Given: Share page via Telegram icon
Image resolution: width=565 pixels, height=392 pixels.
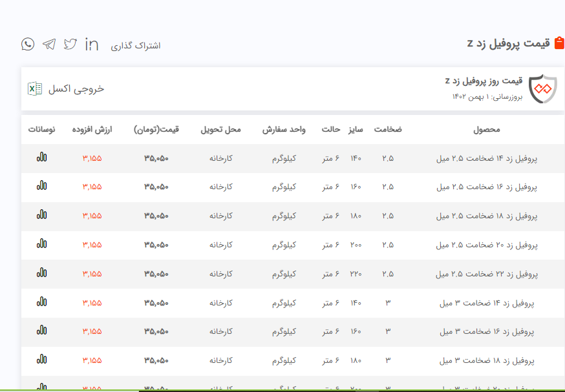Looking at the screenshot, I should coord(49,44).
